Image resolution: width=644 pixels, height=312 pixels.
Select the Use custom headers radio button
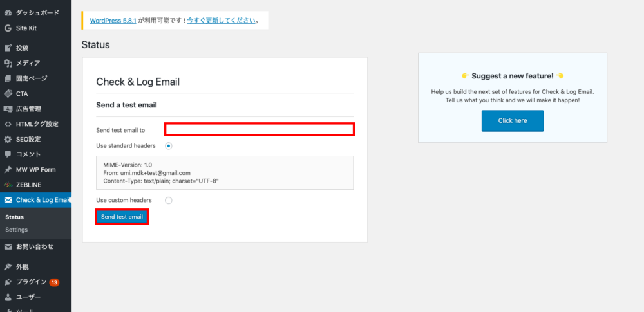169,201
